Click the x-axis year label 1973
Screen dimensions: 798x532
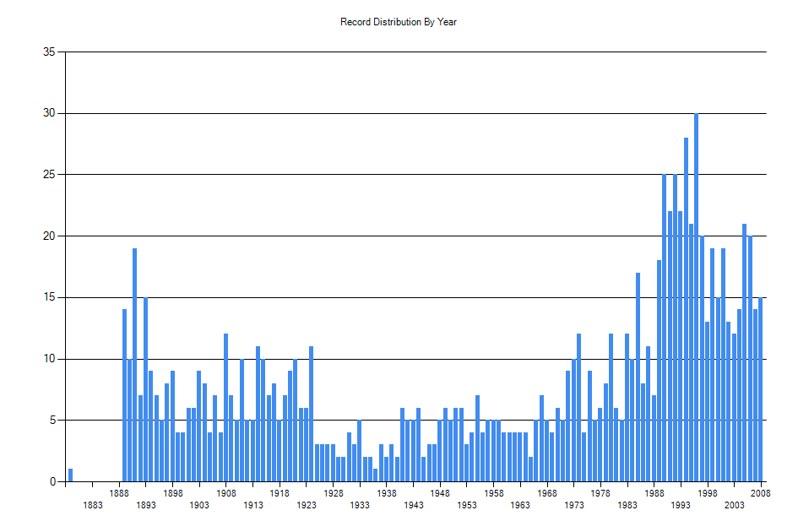pyautogui.click(x=574, y=505)
